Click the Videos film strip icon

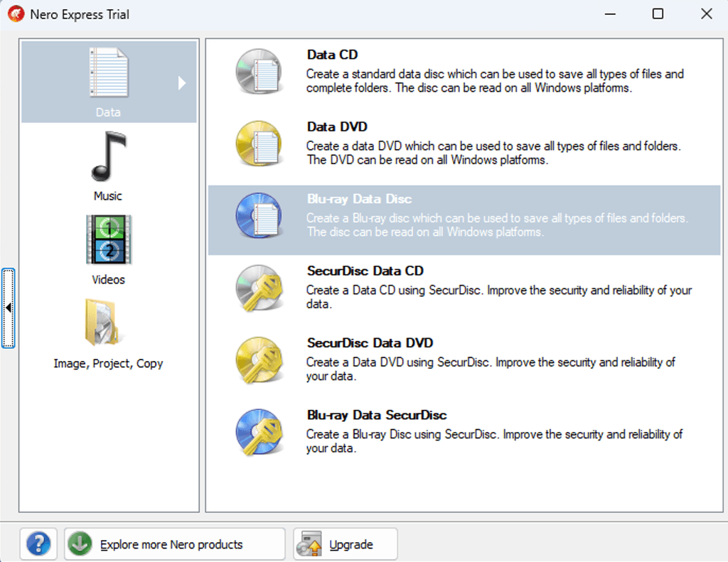pyautogui.click(x=108, y=240)
